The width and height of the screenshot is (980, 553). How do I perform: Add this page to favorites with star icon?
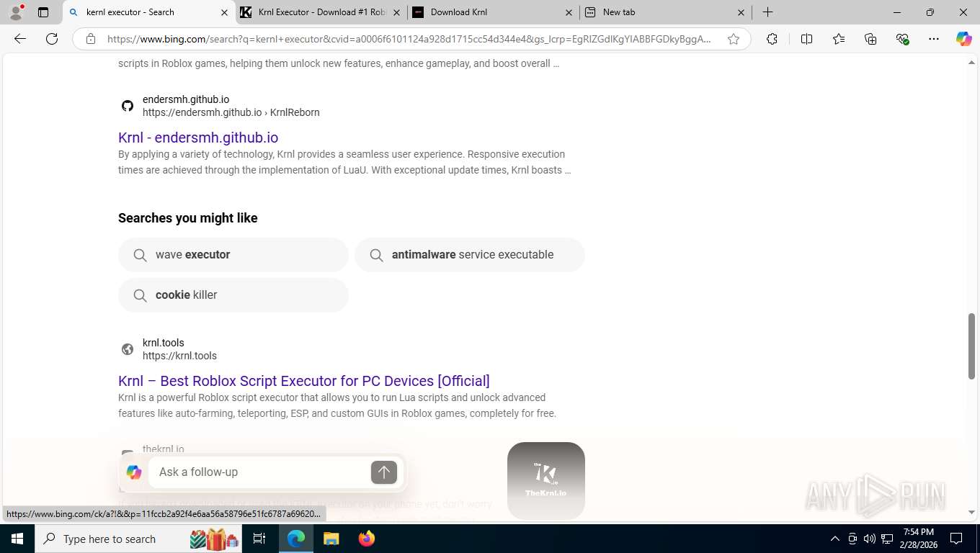pos(734,39)
